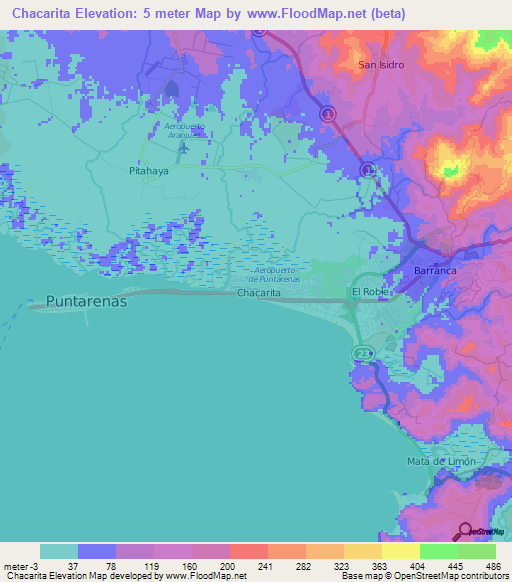Click the airplane icon at Aeropuerto Aranjuez

pos(184,149)
